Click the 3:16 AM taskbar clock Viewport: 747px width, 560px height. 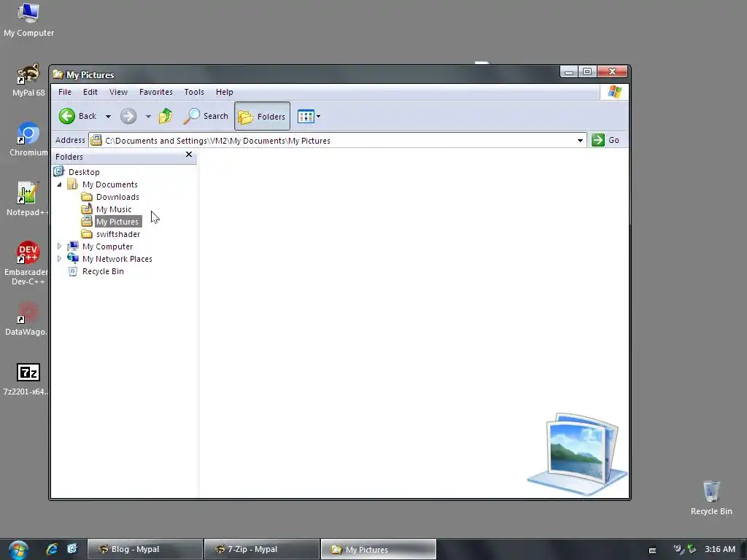tap(720, 549)
